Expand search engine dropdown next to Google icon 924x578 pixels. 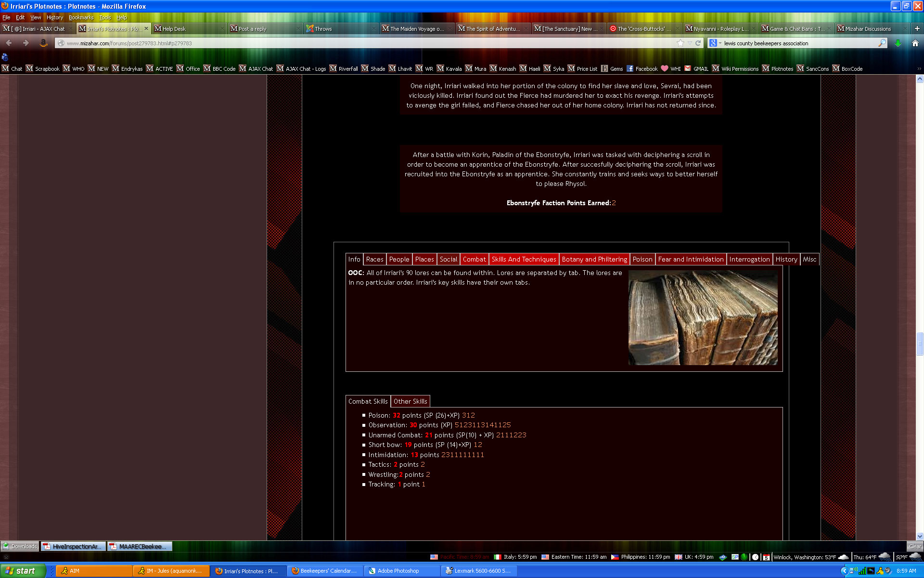tap(720, 43)
